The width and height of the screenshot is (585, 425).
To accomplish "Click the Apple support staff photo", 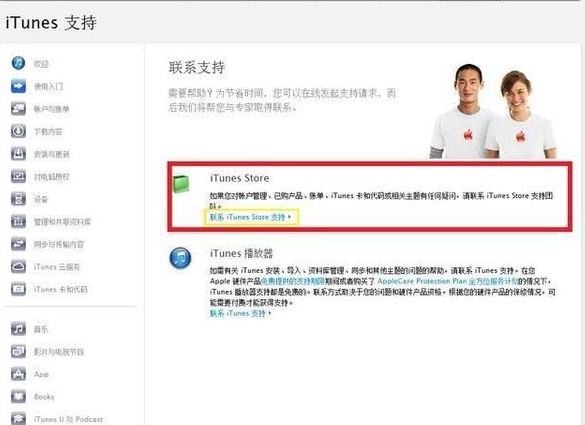I will coord(493,111).
